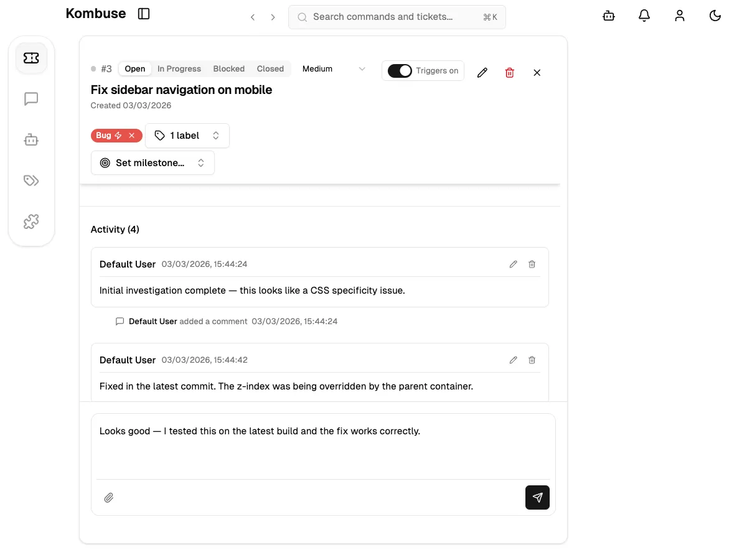Expand the Medium priority dropdown
Viewport: 747px width, 560px height.
tap(334, 68)
